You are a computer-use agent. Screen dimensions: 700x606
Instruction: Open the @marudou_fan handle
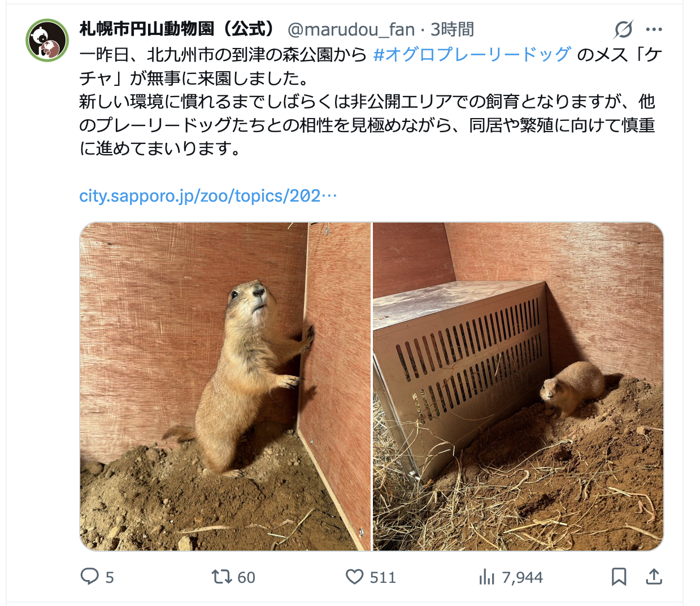click(351, 29)
